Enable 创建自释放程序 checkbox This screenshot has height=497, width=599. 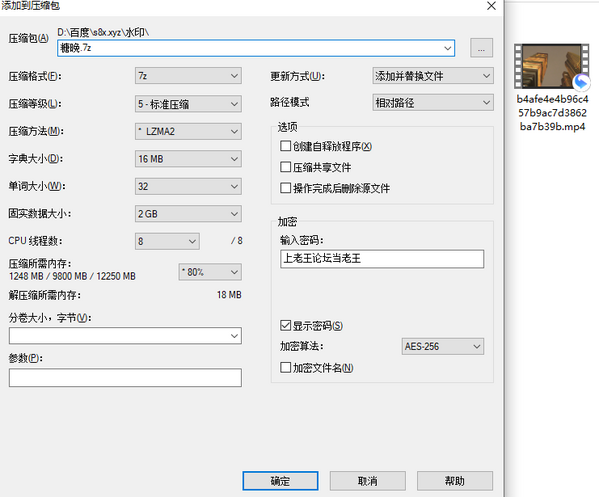click(285, 146)
